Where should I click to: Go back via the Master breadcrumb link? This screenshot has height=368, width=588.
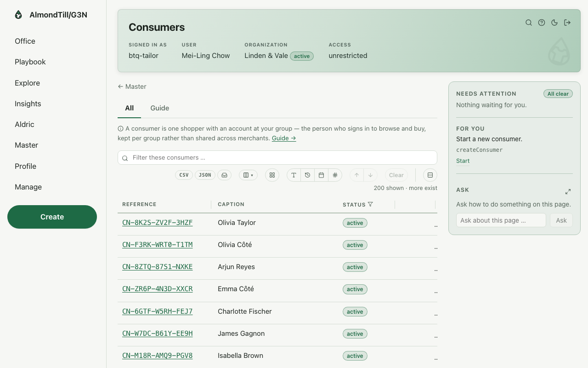[132, 86]
